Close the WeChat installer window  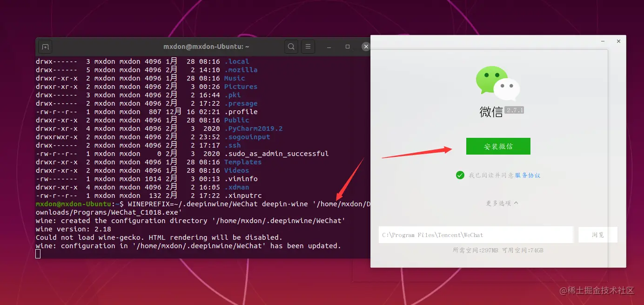pos(618,41)
